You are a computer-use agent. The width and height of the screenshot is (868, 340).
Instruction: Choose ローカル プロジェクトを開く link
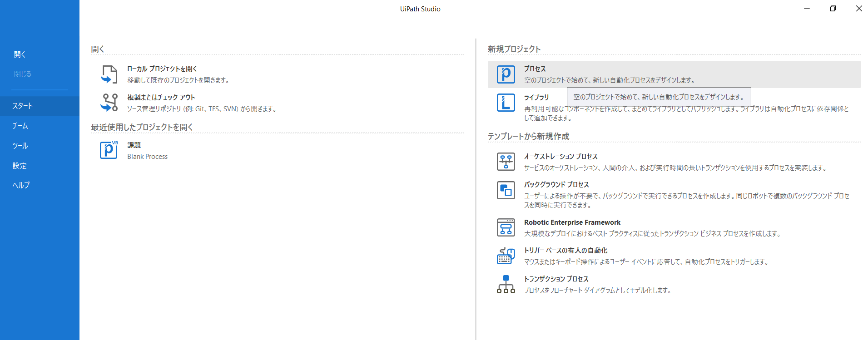click(162, 69)
